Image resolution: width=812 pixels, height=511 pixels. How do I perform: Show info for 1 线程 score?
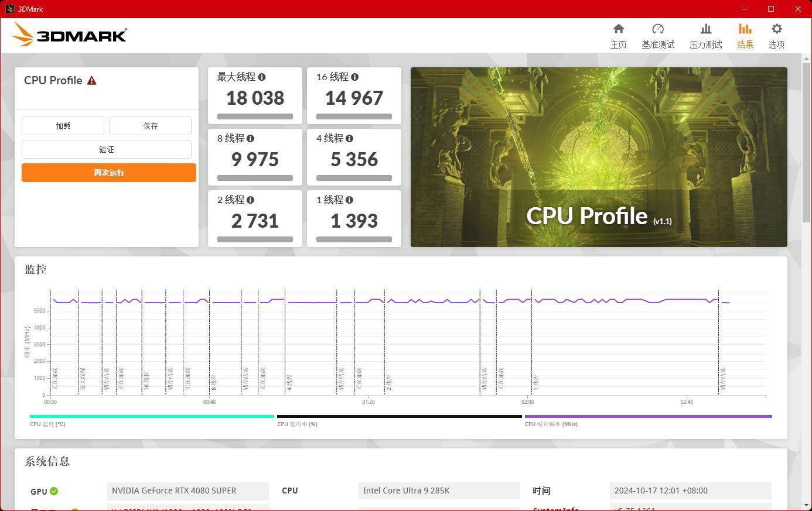[x=349, y=200]
